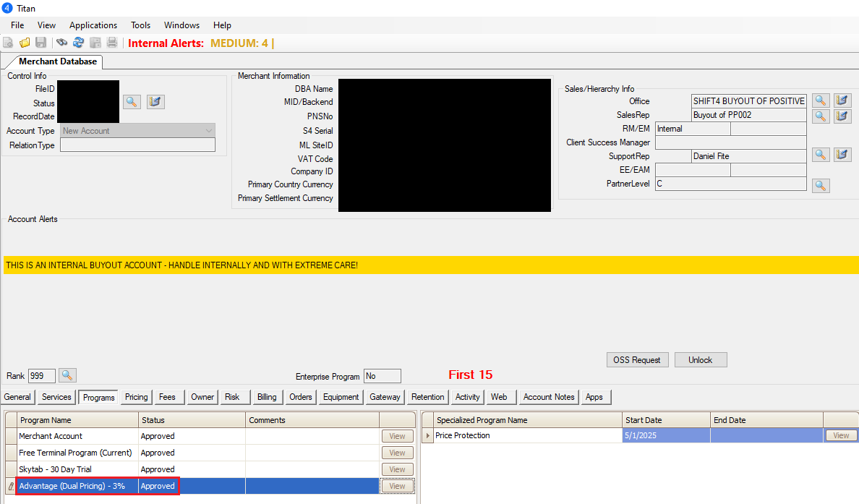Image resolution: width=859 pixels, height=504 pixels.
Task: Click the magnifier icon next to Office
Action: coord(821,101)
